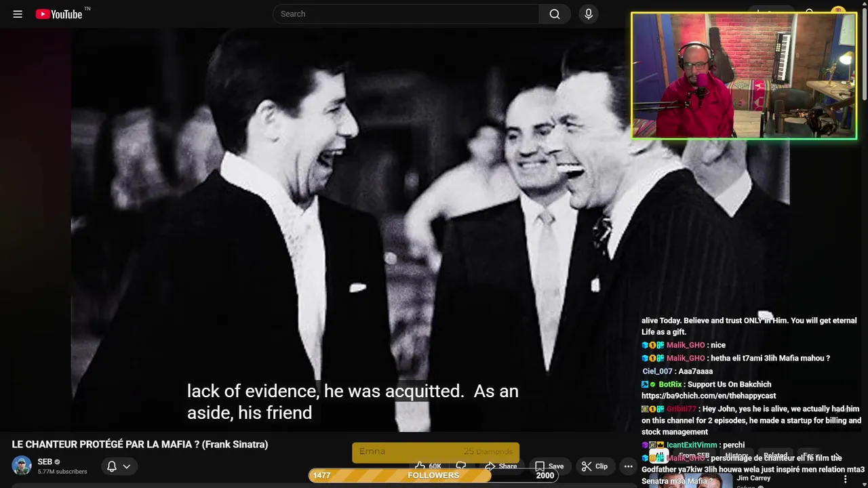Expand the notification bell dropdown
The height and width of the screenshot is (488, 868).
[119, 466]
